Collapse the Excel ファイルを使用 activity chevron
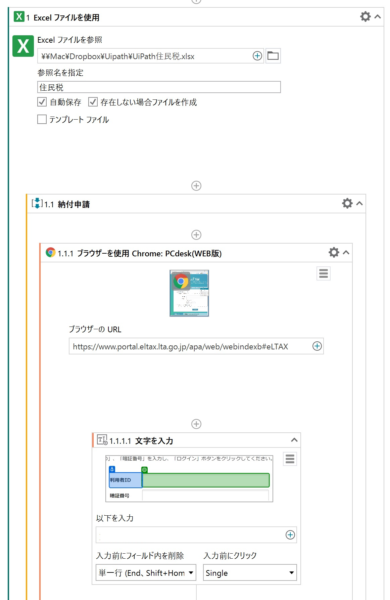This screenshot has height=600, width=390. (377, 17)
